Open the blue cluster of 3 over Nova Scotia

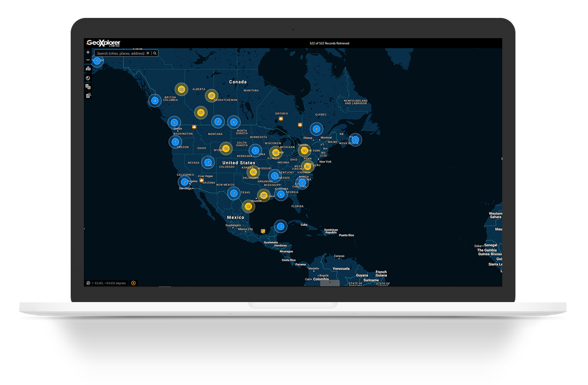pyautogui.click(x=355, y=139)
